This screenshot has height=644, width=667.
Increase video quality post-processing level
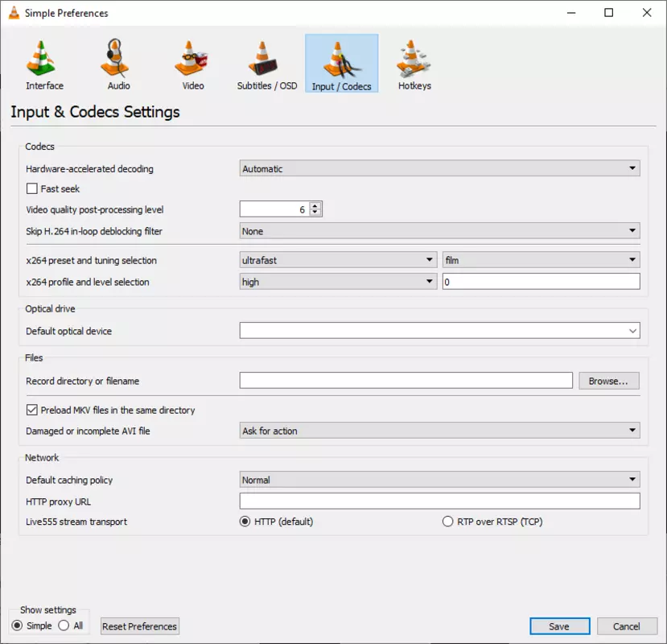(315, 205)
